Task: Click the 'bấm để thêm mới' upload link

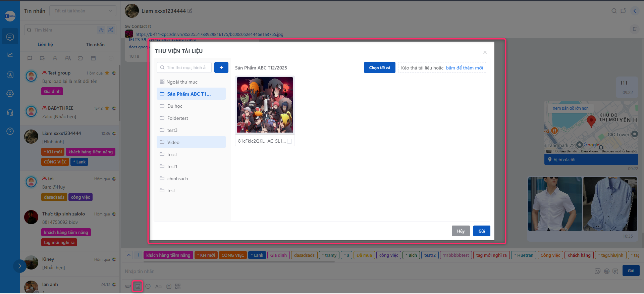Action: point(464,68)
